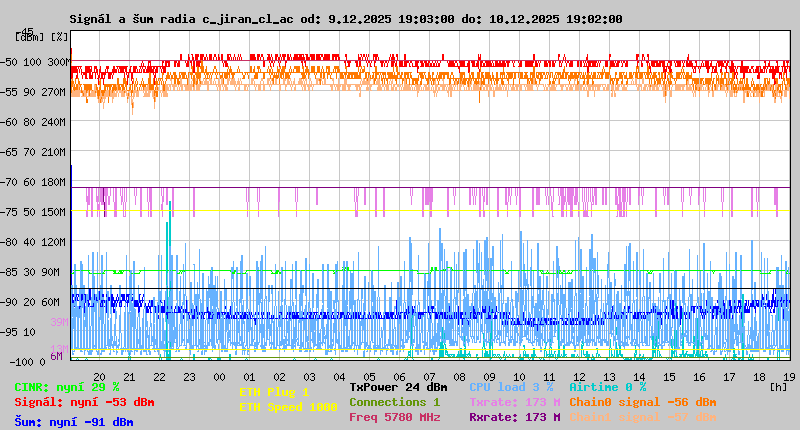Click the Freq 5780 MHz label
The height and width of the screenshot is (430, 800).
coord(394,417)
